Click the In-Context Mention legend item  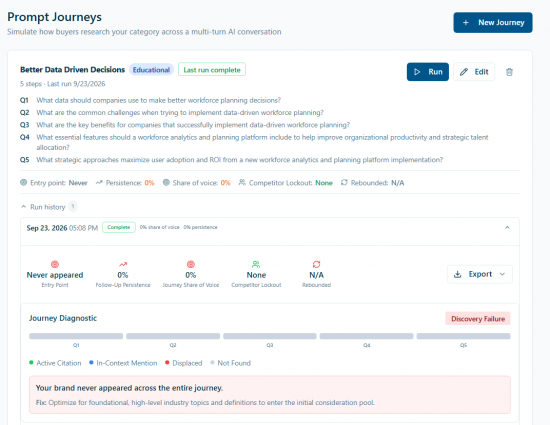(x=123, y=363)
